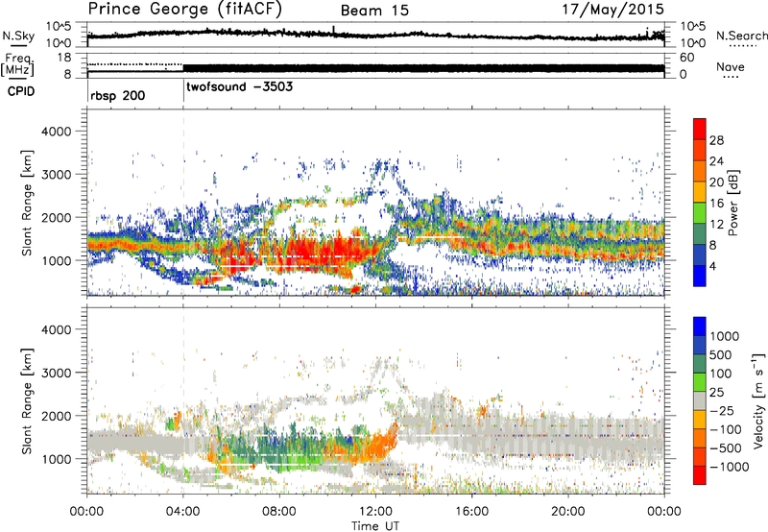Click the 'Time UT' axis label
Viewport: 768px width, 532px height.
coord(375,526)
